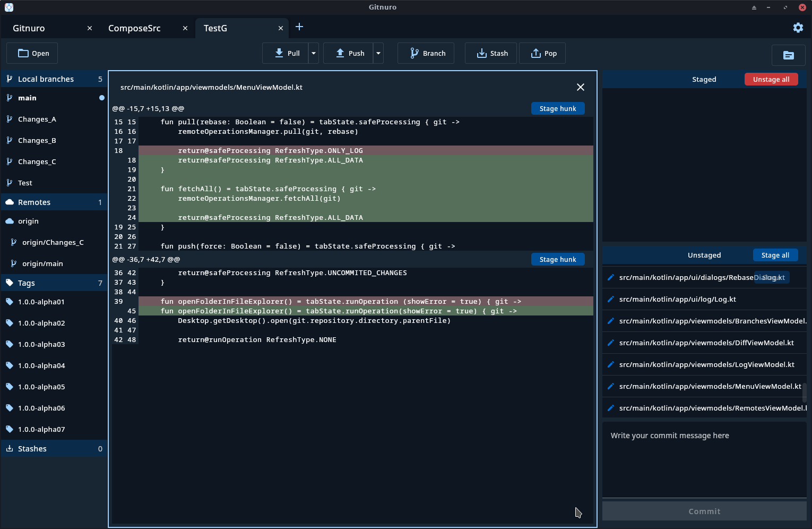Add a new tab with plus button
Screen dimensions: 812x529
click(299, 27)
